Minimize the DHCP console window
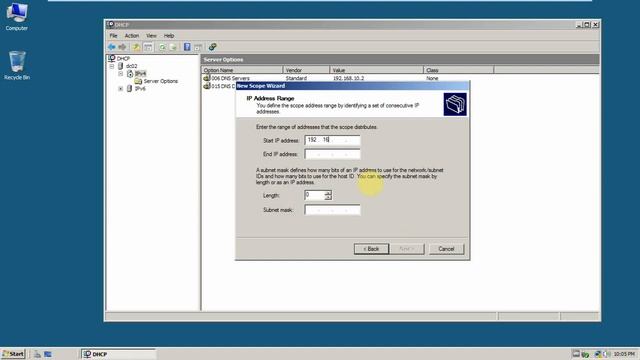The image size is (640, 360). pyautogui.click(x=579, y=25)
